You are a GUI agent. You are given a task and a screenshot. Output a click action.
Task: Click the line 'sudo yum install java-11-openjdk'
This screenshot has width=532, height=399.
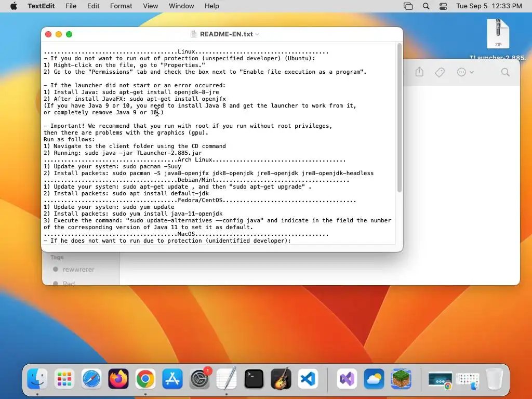click(133, 214)
